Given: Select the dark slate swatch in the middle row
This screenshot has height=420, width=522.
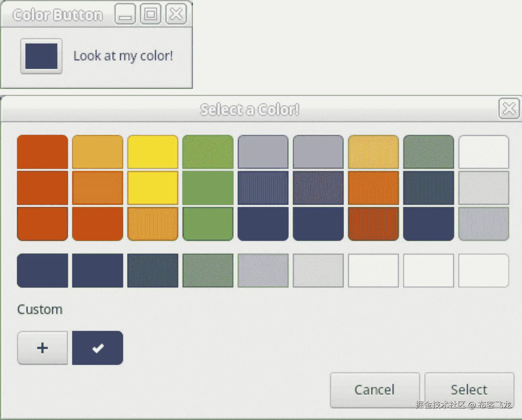Looking at the screenshot, I should pos(429,188).
